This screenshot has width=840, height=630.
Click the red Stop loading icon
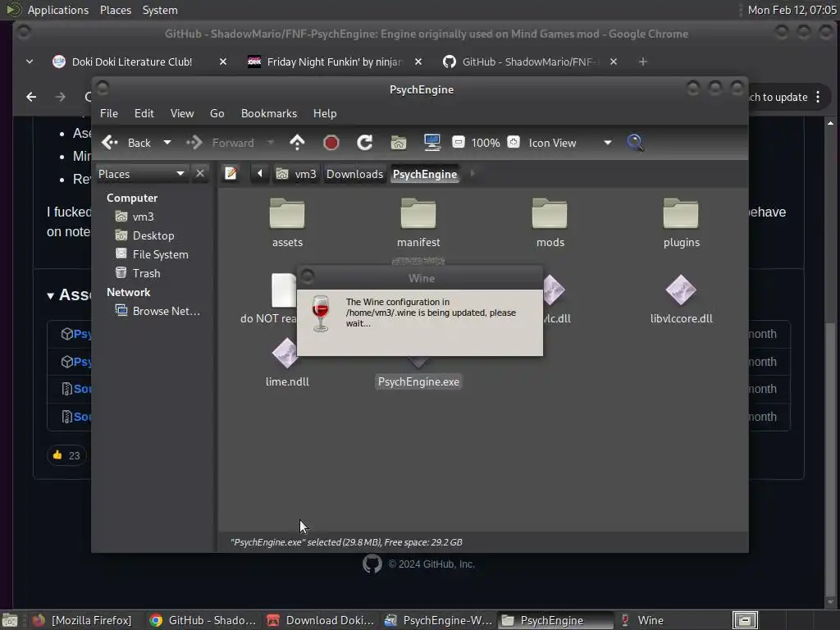331,143
